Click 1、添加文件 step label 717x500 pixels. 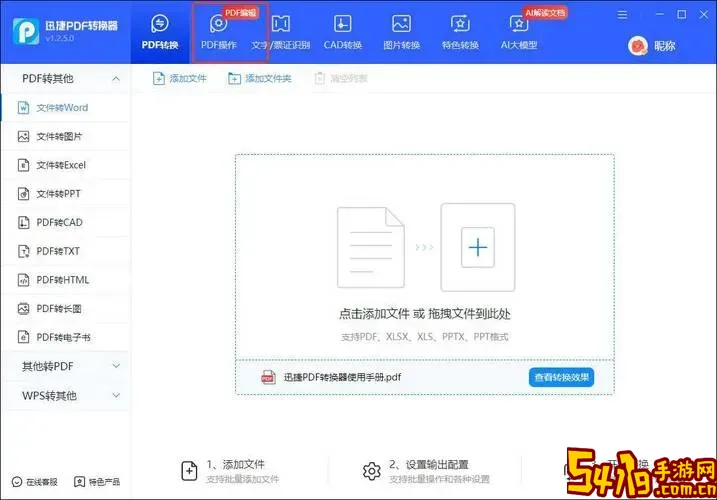[x=235, y=465]
